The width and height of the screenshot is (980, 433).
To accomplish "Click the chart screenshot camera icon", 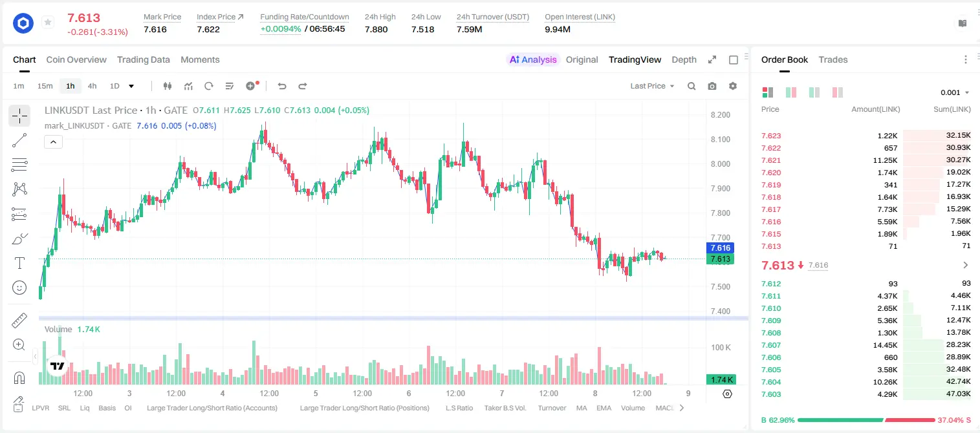I will coord(712,86).
